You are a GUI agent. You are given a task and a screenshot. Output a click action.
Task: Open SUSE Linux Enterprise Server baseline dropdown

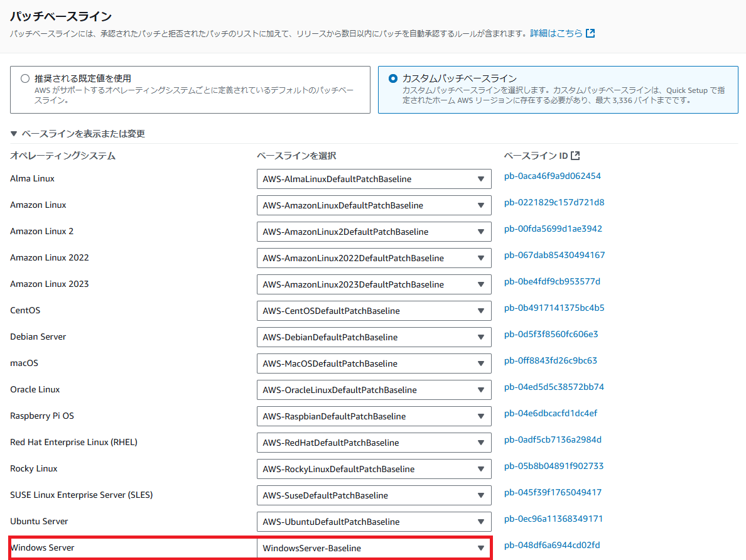374,495
